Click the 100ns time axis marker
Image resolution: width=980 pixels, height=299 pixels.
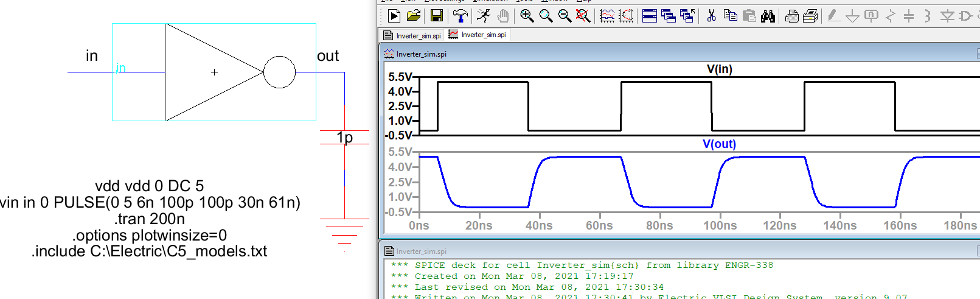coord(720,226)
